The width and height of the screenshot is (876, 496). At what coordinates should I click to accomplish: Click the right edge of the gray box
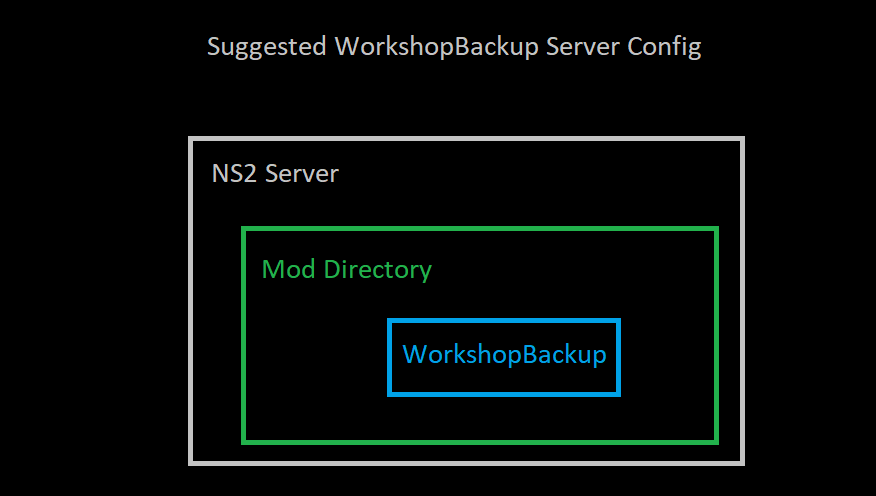[742, 300]
